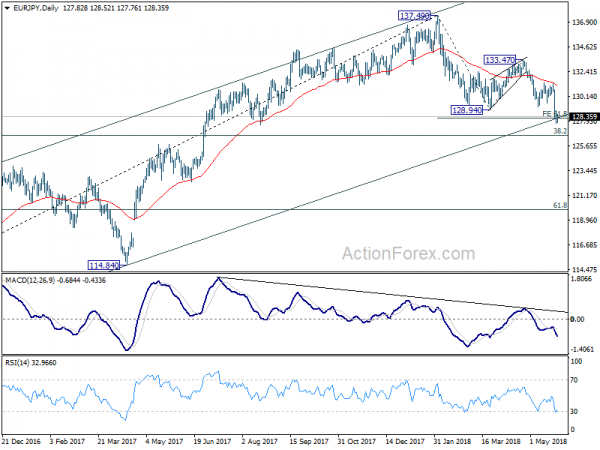Click the MACD 0.00 level marker

tap(577, 319)
